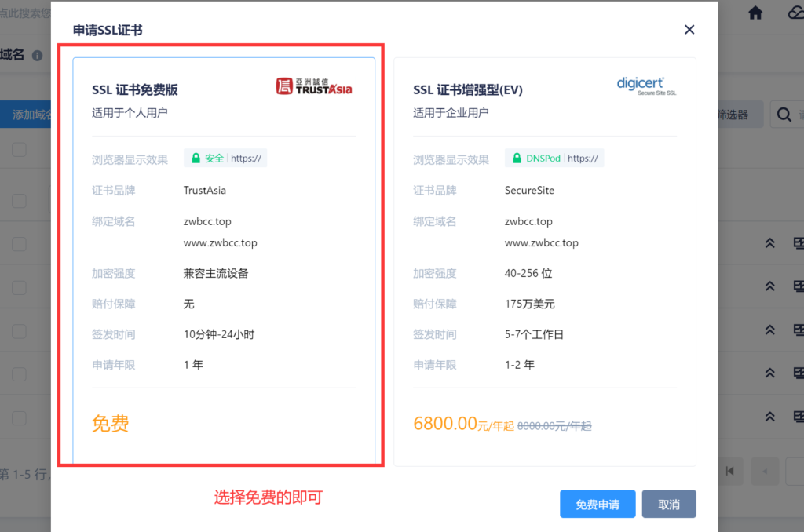Screen dimensions: 804x532
Task: Select the SSL 证书免费版 certificate card
Action: point(224,259)
